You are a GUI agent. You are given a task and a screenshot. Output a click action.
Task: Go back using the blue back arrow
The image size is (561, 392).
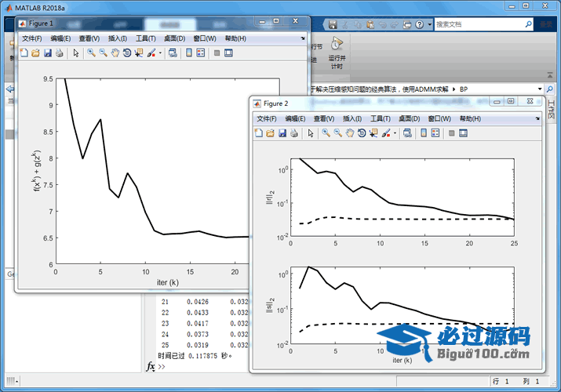pos(10,89)
